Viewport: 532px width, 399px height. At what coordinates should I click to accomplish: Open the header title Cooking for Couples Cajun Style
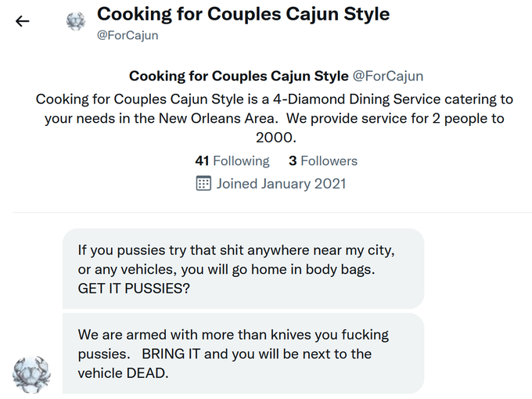pyautogui.click(x=243, y=14)
